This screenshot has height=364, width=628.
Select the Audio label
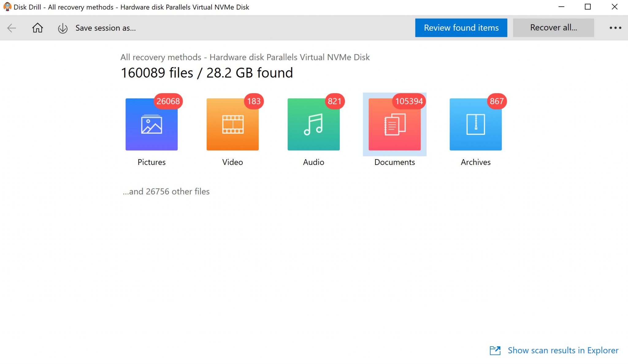click(x=313, y=162)
